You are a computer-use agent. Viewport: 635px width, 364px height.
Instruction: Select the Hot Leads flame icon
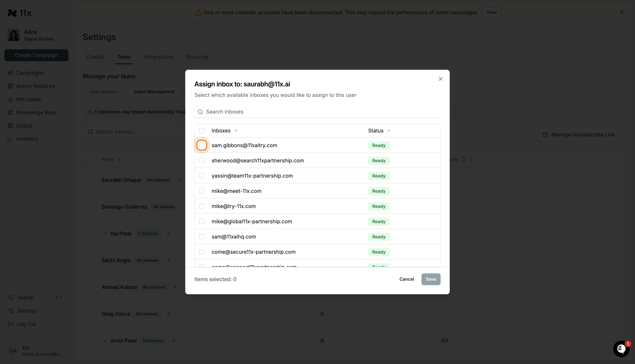(x=10, y=99)
